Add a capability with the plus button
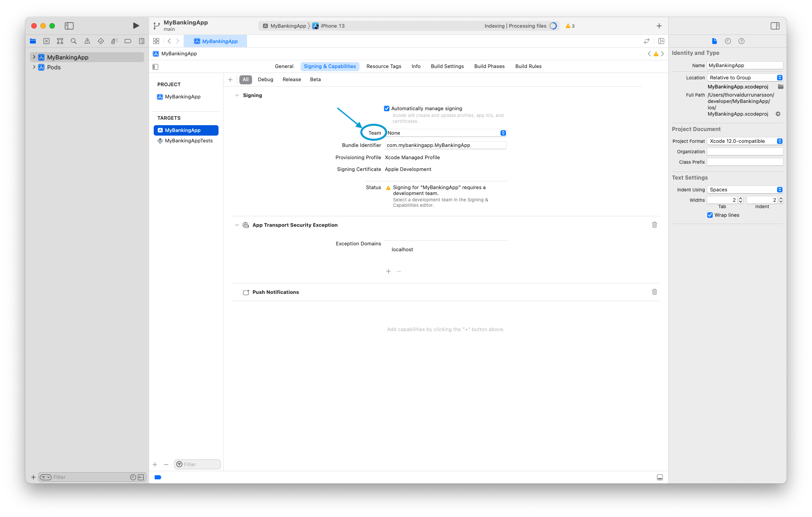The width and height of the screenshot is (812, 517). click(x=230, y=79)
